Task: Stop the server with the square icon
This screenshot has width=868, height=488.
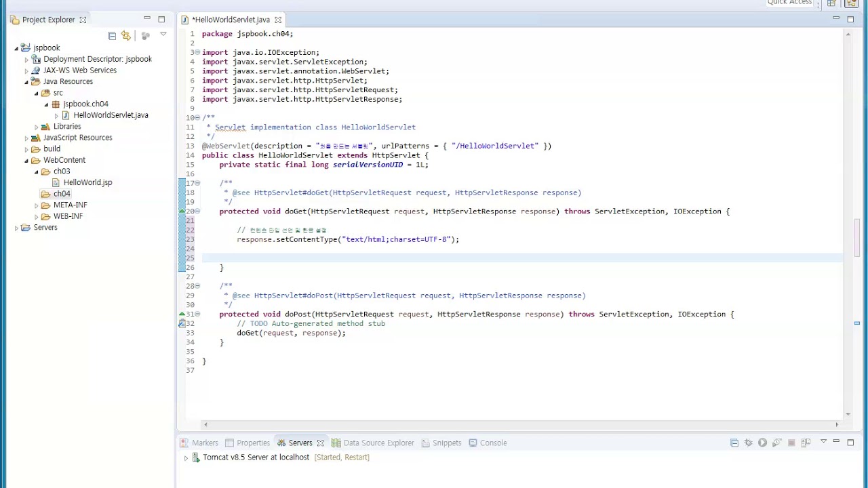Action: 791,443
